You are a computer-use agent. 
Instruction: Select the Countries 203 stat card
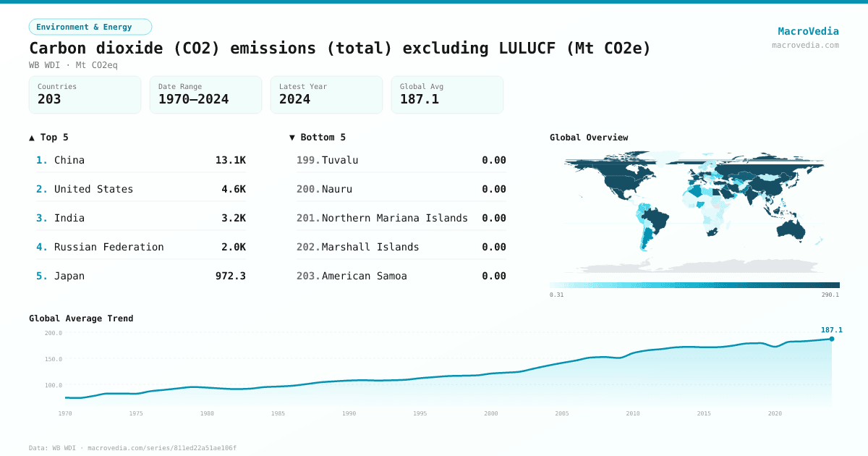tap(85, 94)
